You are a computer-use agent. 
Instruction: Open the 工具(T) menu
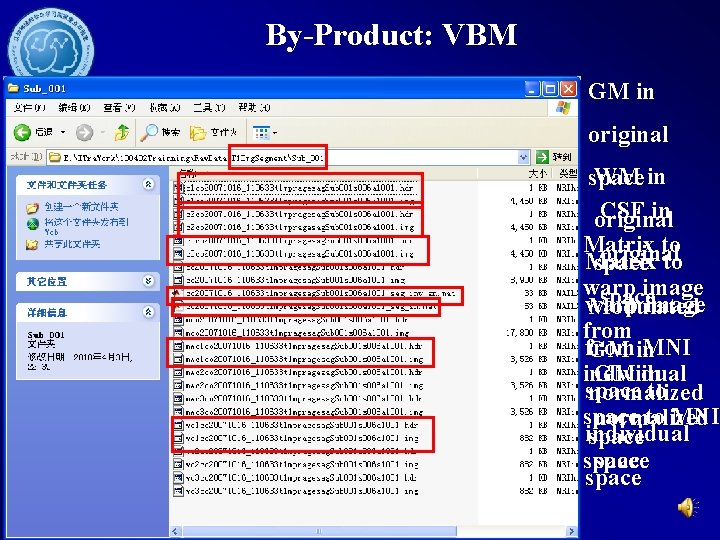[209, 107]
